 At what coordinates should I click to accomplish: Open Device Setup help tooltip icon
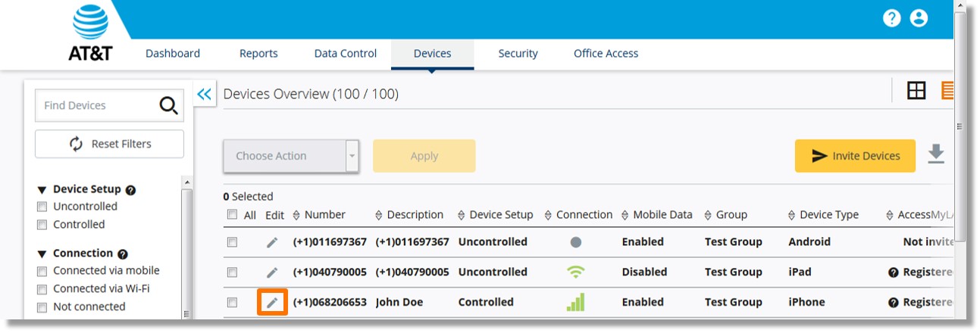[x=130, y=190]
